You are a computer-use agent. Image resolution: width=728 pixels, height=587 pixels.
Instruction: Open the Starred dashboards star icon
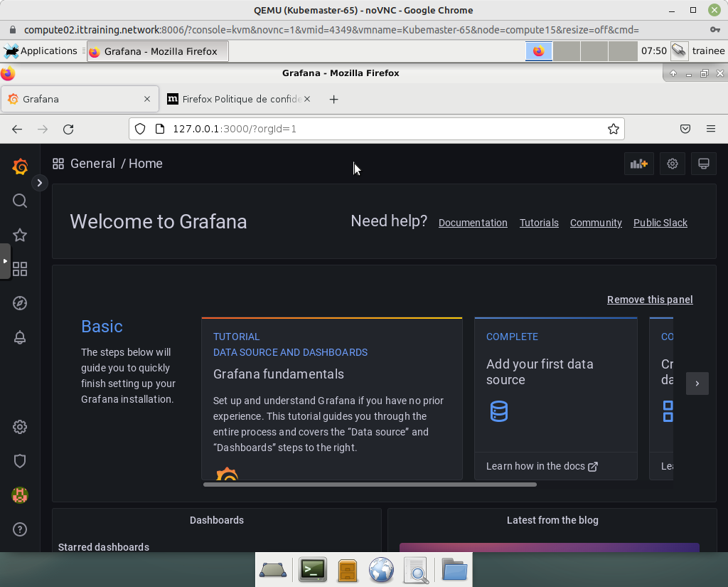(20, 236)
